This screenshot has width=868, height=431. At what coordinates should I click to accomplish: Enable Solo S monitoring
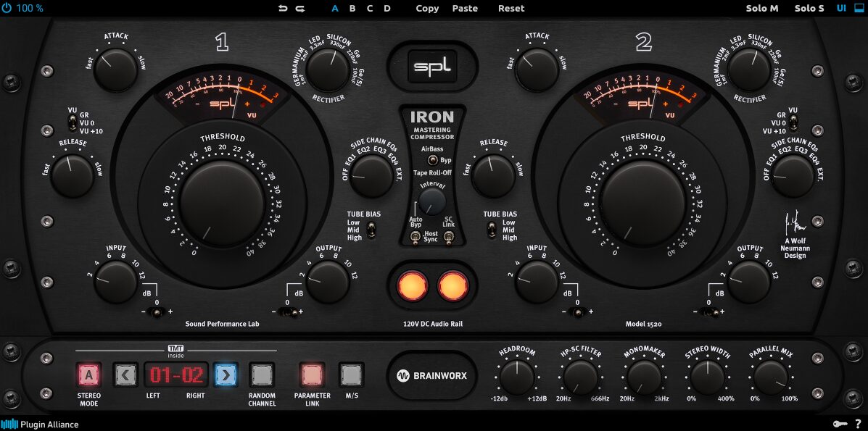[x=809, y=8]
